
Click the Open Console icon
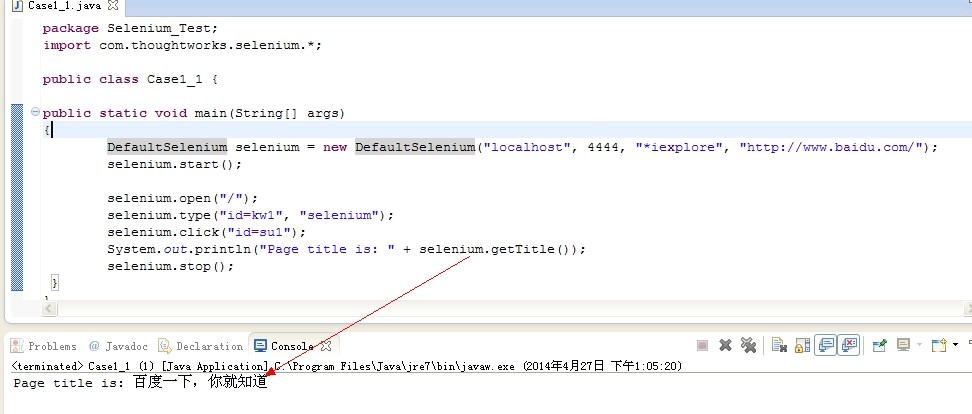939,345
